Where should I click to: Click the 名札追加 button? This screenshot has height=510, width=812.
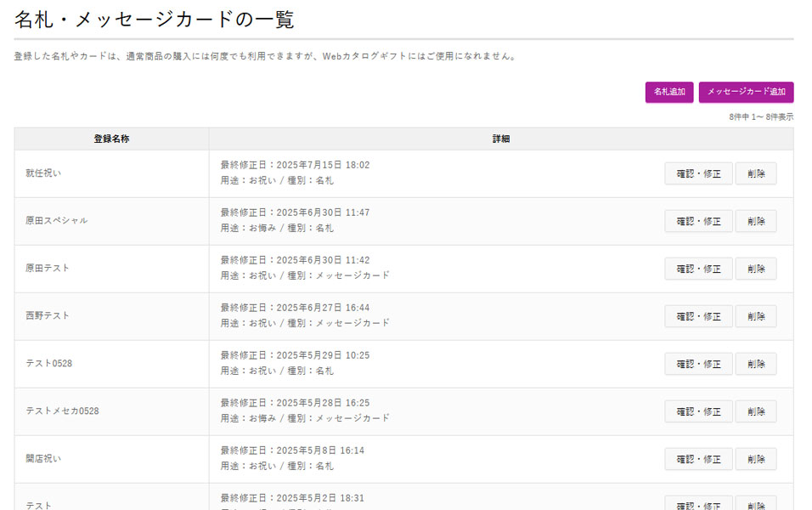click(x=669, y=92)
